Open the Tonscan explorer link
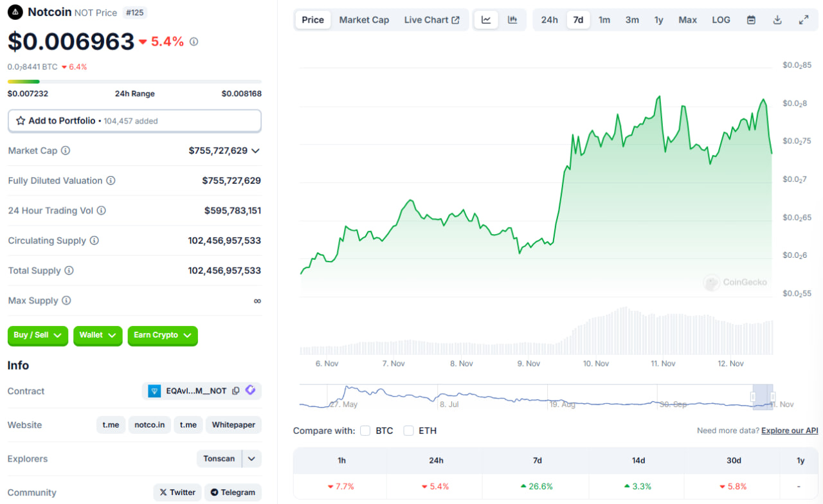The width and height of the screenshot is (823, 504). click(x=219, y=459)
